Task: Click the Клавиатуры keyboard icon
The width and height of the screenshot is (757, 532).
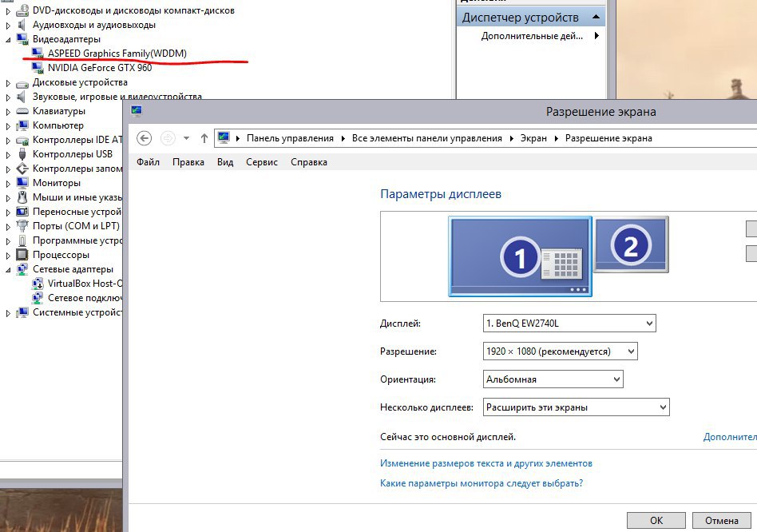Action: 22,111
